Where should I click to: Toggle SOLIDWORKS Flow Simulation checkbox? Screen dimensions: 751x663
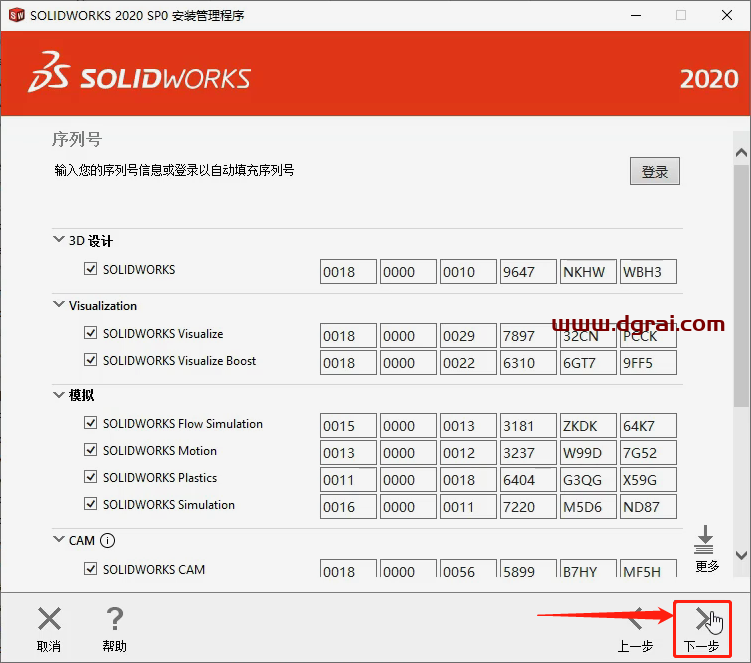(90, 423)
